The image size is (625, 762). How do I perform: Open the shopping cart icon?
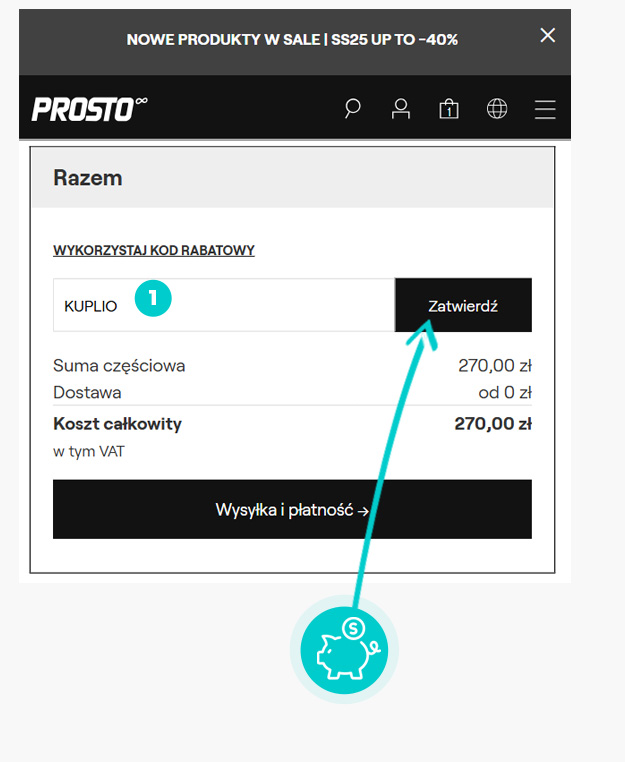pyautogui.click(x=449, y=108)
